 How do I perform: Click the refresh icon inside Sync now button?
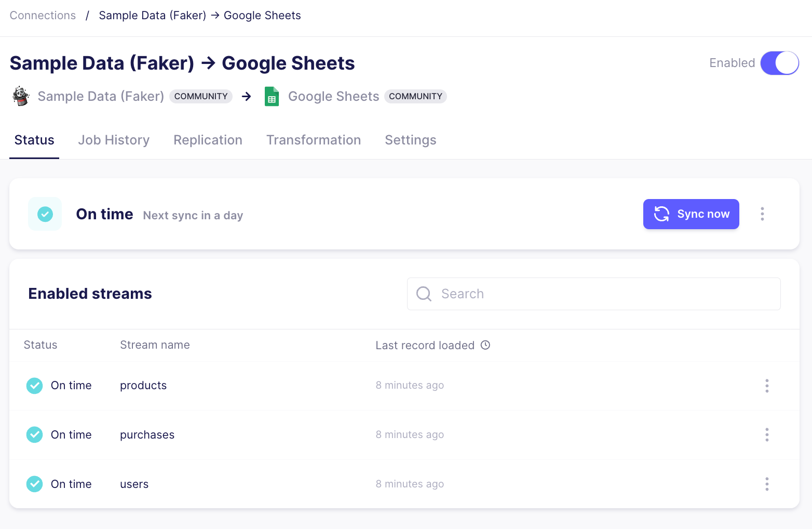[x=661, y=214]
